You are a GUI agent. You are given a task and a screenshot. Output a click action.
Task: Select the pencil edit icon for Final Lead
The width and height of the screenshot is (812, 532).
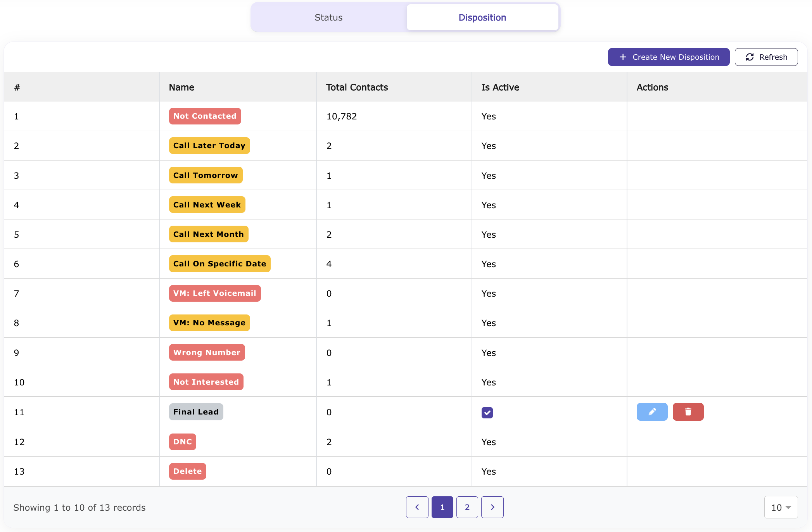652,412
